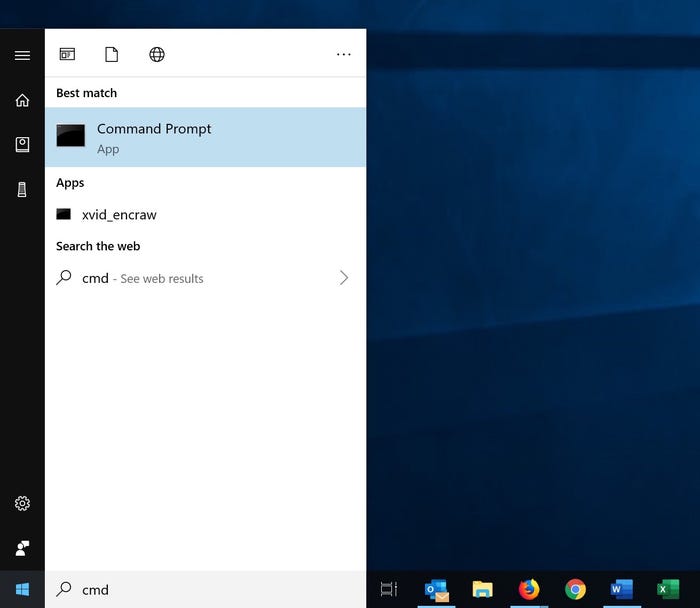The image size is (700, 608).
Task: Click the Command Prompt black window icon
Action: (71, 135)
